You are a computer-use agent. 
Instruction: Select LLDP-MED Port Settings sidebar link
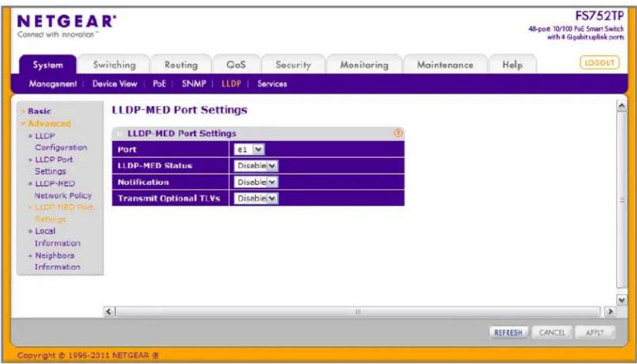64,213
